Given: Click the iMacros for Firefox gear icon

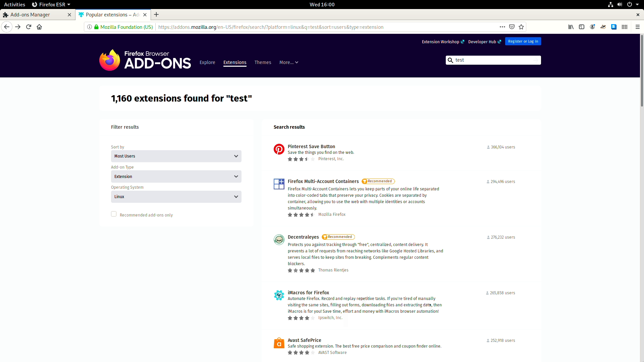Looking at the screenshot, I should click(x=279, y=295).
